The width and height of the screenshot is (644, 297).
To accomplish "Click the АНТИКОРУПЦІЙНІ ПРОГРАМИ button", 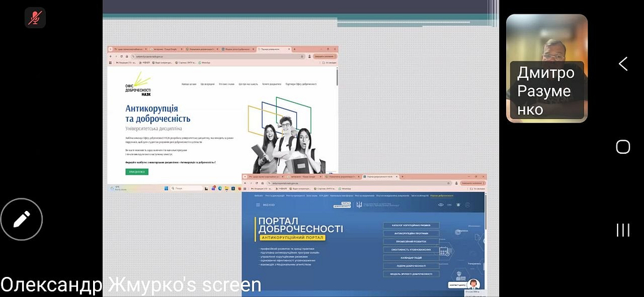I will [411, 234].
